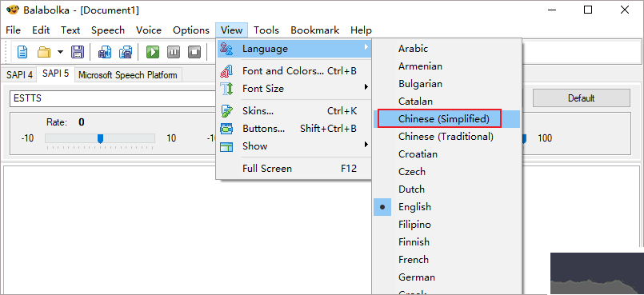Screen dimensions: 644x295
Task: Open the Tools menu
Action: click(x=266, y=30)
